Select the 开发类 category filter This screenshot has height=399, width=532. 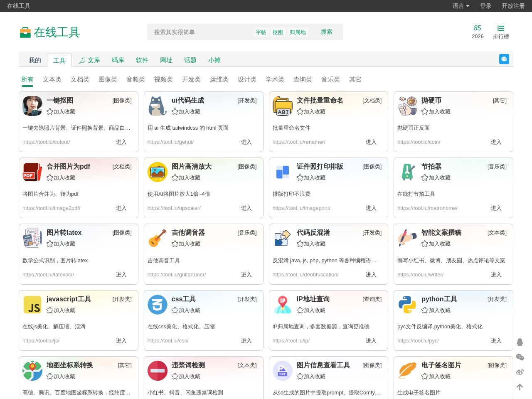coord(191,79)
